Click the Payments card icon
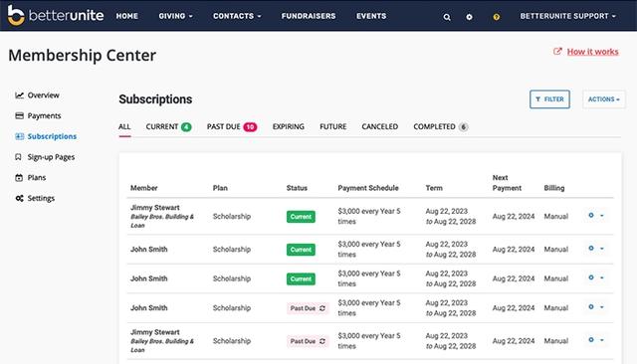This screenshot has width=637, height=364. [x=19, y=115]
